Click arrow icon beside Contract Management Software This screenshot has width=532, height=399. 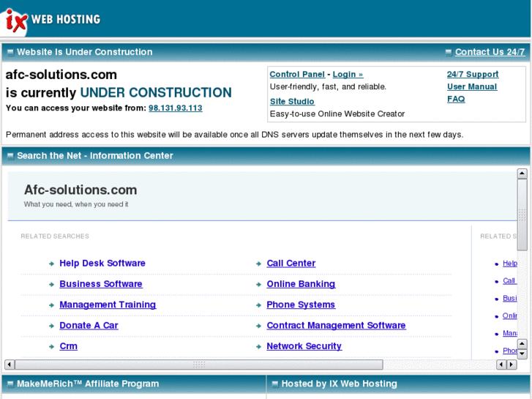(x=258, y=326)
